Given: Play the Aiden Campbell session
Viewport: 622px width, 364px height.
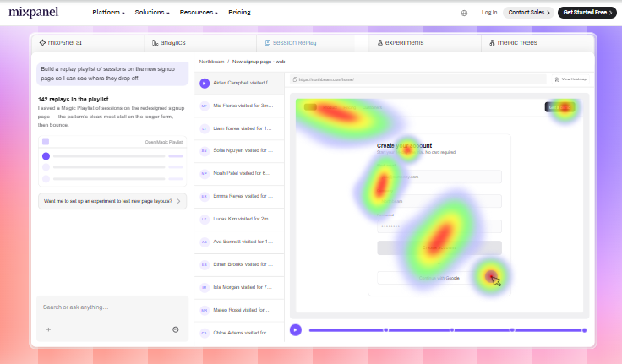Looking at the screenshot, I should pos(205,84).
